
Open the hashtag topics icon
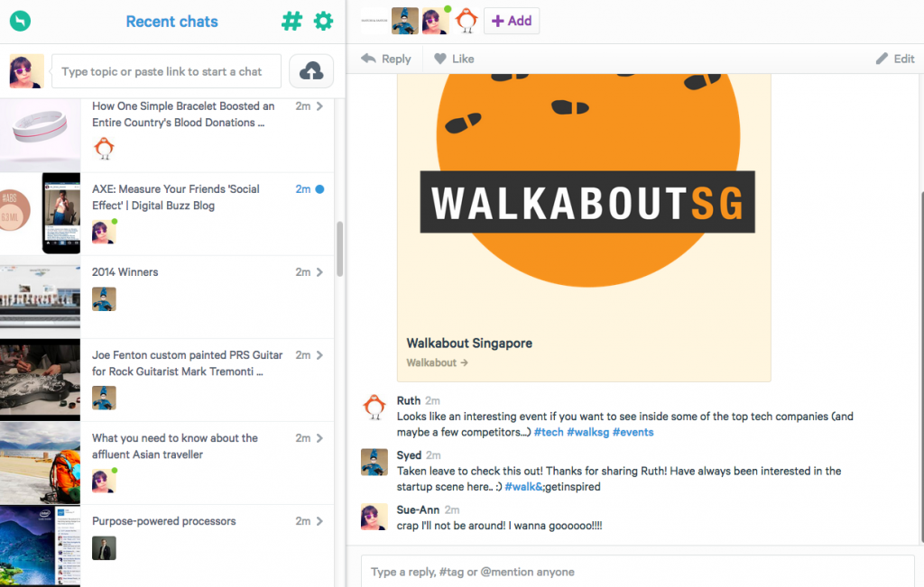[291, 21]
